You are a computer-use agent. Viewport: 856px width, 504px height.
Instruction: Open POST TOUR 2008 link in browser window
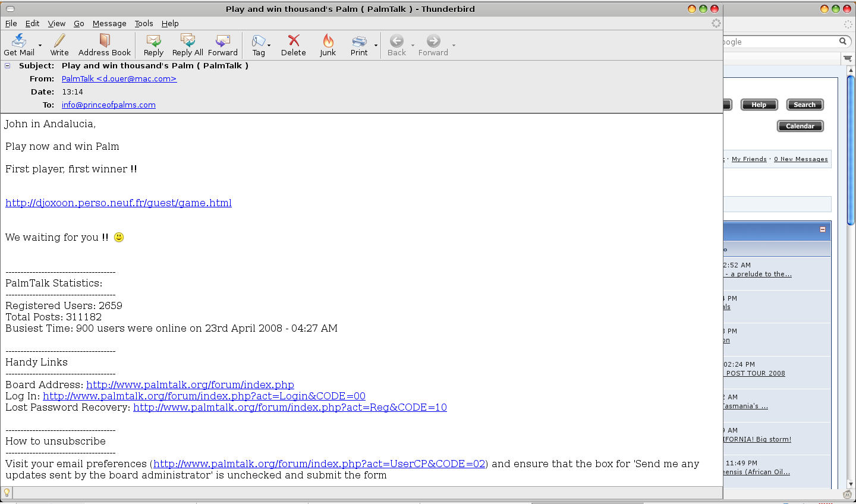click(755, 373)
